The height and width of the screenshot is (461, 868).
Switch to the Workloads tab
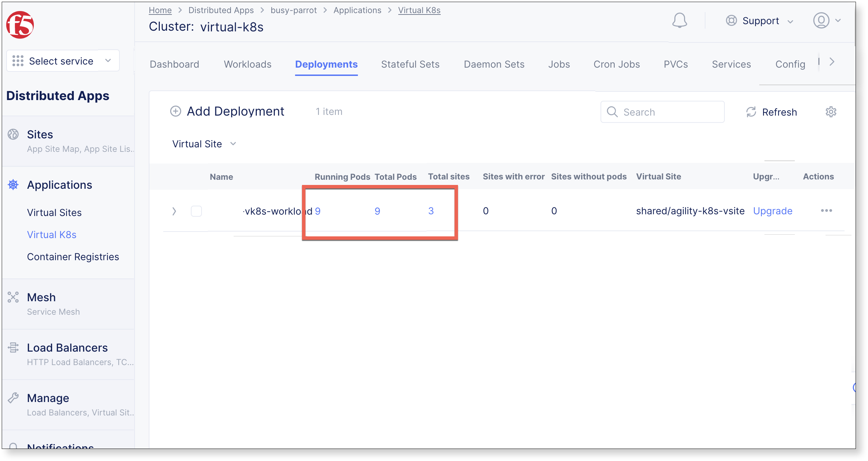coord(248,64)
